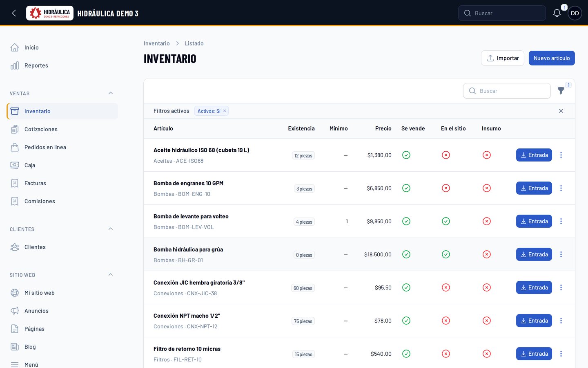Open row options for Aceite hidráulico ISO 68
Image resolution: width=588 pixels, height=368 pixels.
pyautogui.click(x=561, y=155)
